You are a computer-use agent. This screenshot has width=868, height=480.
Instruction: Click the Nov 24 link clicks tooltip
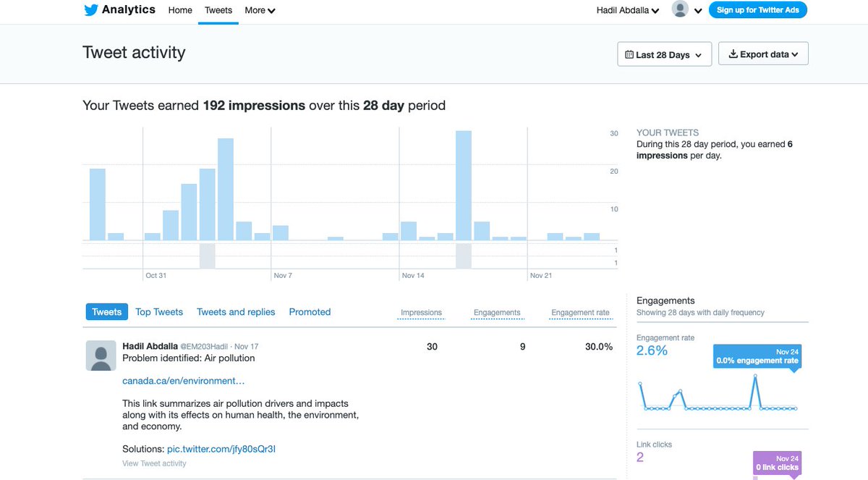click(777, 463)
